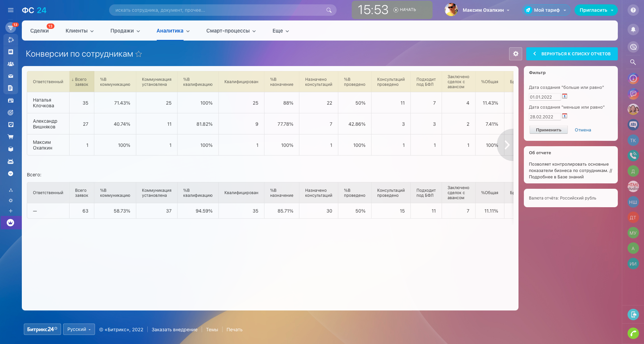The height and width of the screenshot is (344, 644).
Task: Click the shopping cart sidebar icon
Action: [11, 137]
